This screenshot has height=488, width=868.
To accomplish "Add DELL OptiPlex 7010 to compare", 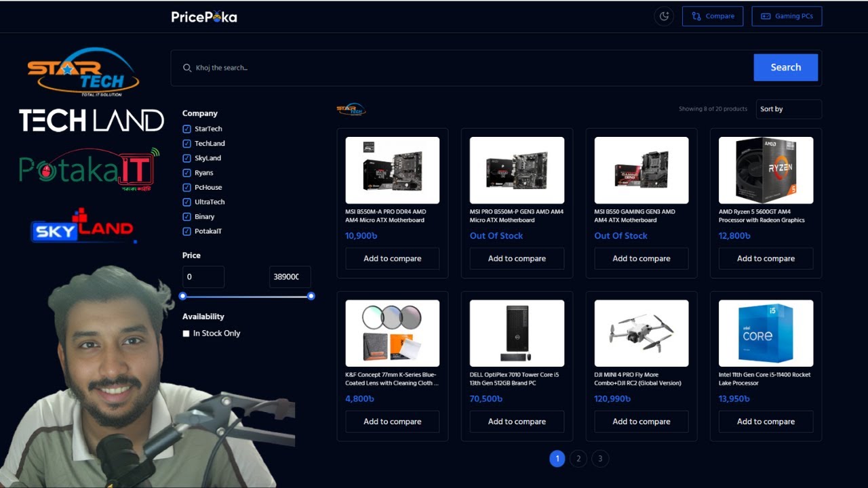I will [x=517, y=422].
